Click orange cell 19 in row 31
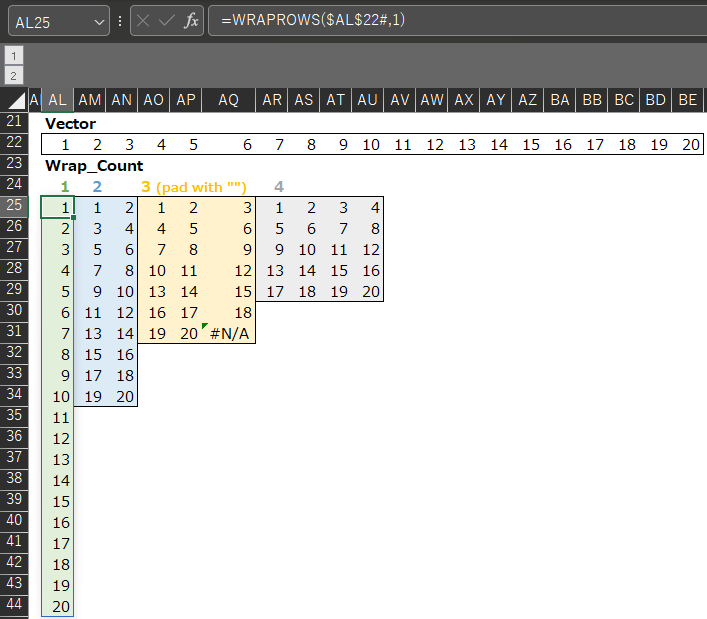 point(154,334)
